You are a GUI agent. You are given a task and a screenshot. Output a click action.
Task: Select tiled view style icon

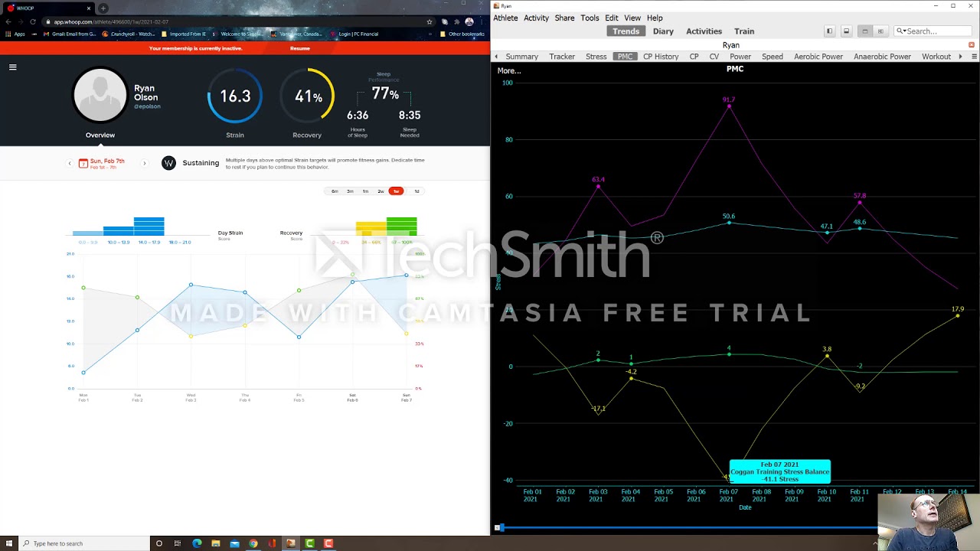(x=880, y=31)
